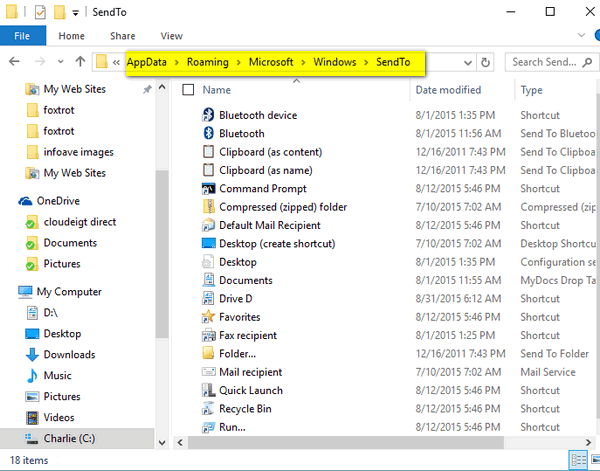600x471 pixels.
Task: Select cloudeigt direct under OneDrive
Action: [x=80, y=222]
